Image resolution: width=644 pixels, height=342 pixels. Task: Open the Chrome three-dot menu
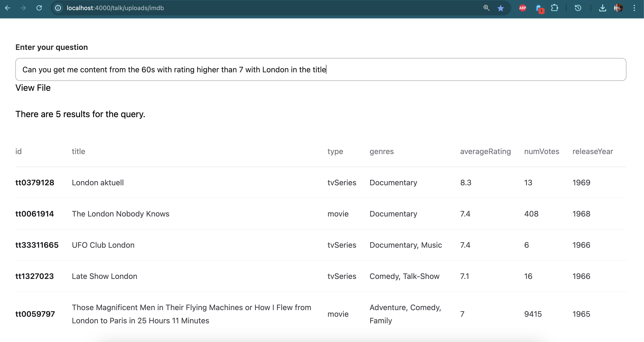coord(634,8)
